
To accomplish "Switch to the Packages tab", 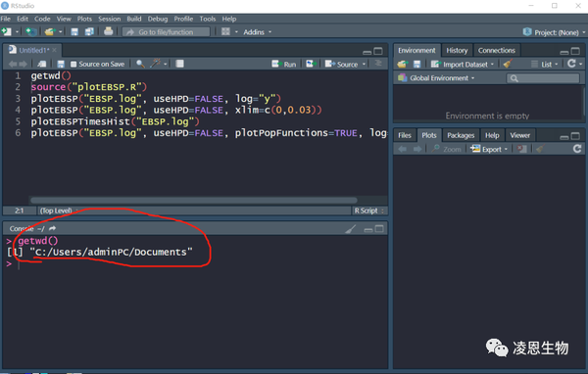I will [x=461, y=135].
